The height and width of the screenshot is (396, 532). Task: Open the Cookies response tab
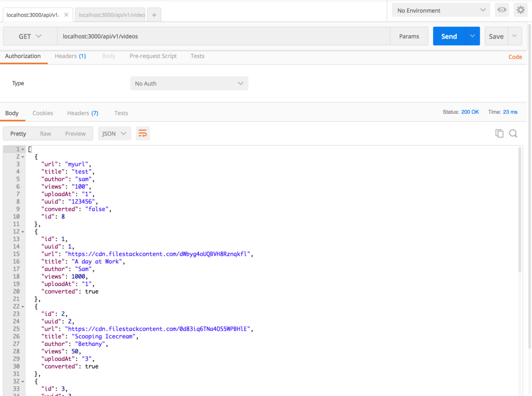click(x=43, y=113)
